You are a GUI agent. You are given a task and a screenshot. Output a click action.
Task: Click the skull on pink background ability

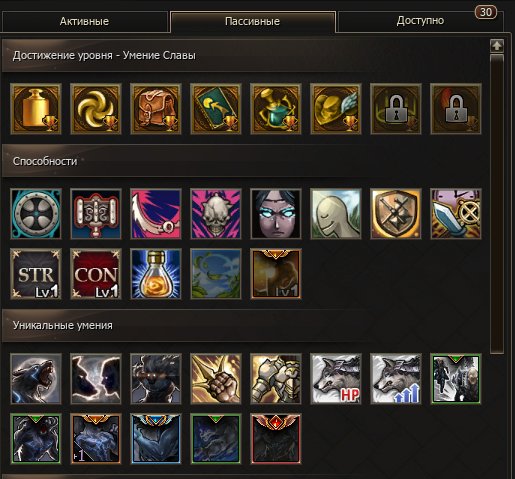[x=216, y=214]
